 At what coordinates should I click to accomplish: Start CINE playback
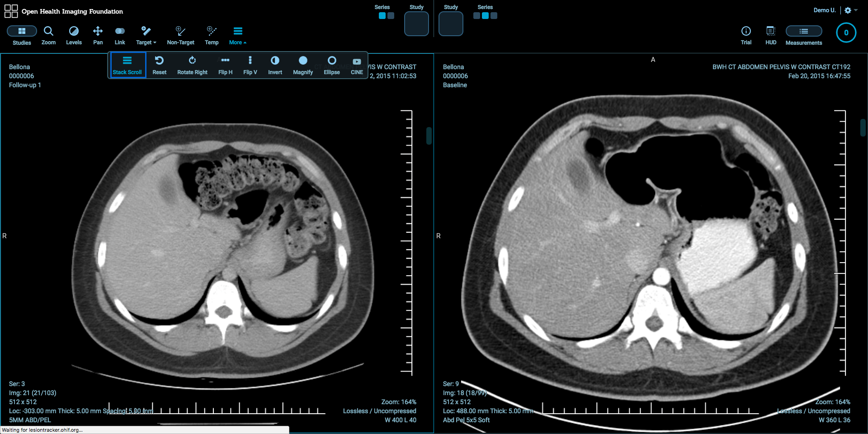(357, 65)
